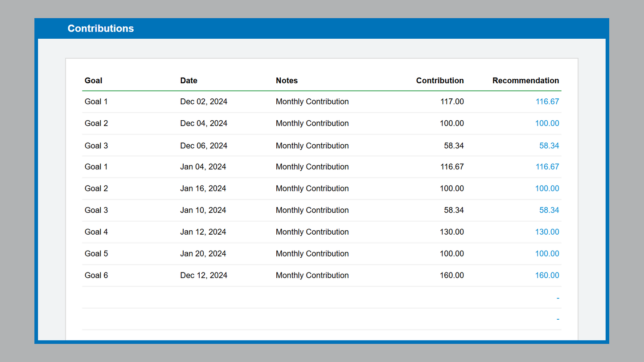Image resolution: width=644 pixels, height=362 pixels.
Task: Click the date Dec 02, 2024
Action: click(204, 102)
